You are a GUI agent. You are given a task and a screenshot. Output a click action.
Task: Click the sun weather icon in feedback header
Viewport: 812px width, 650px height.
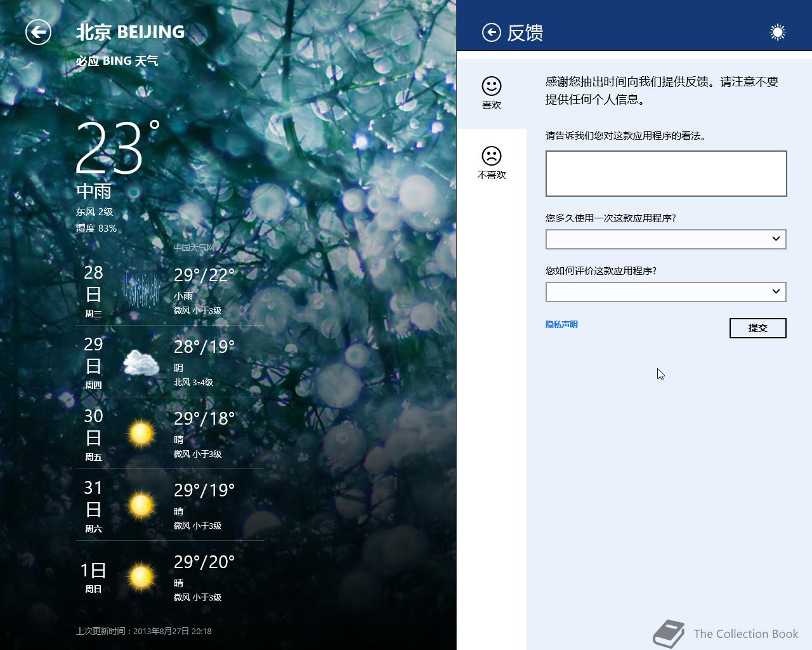778,32
